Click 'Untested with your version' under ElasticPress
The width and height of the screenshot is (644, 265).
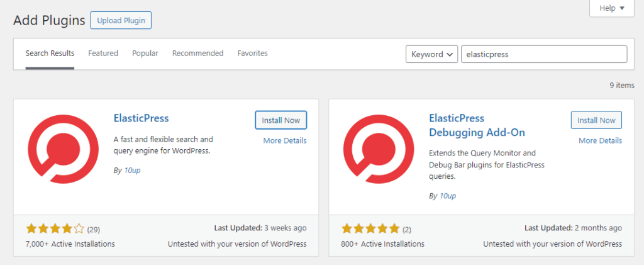coord(237,244)
